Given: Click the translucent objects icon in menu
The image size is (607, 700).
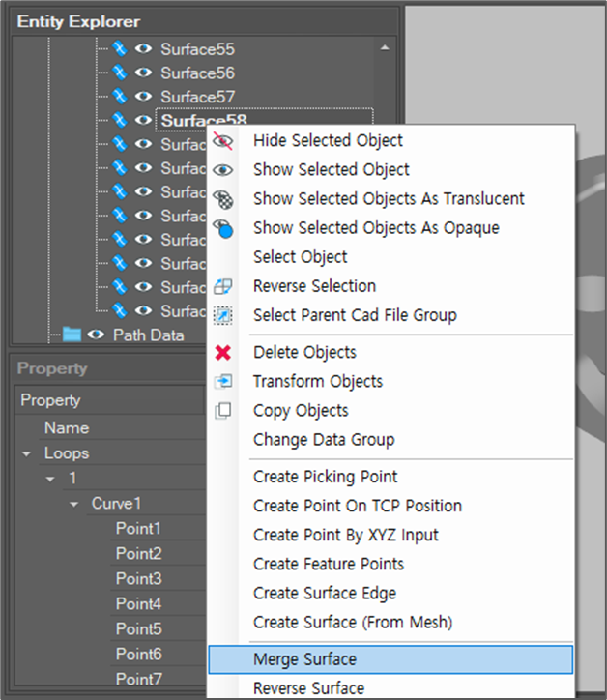Looking at the screenshot, I should click(223, 199).
